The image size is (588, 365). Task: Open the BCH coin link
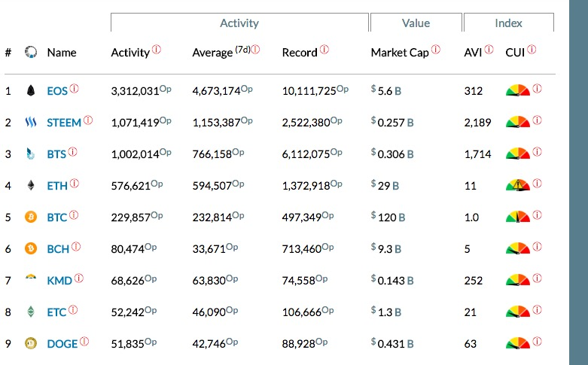(58, 249)
